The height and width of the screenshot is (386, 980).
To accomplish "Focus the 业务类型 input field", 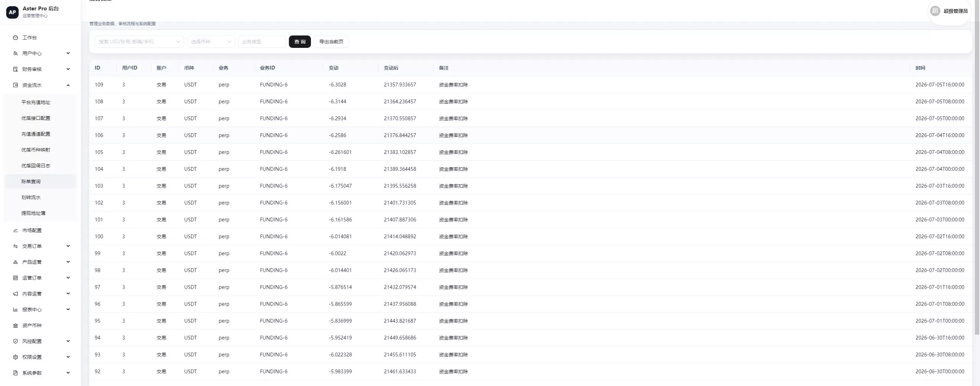I will (262, 42).
